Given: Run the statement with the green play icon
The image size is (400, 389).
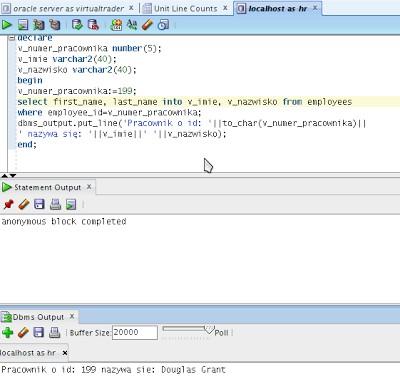Looking at the screenshot, I should tap(6, 25).
